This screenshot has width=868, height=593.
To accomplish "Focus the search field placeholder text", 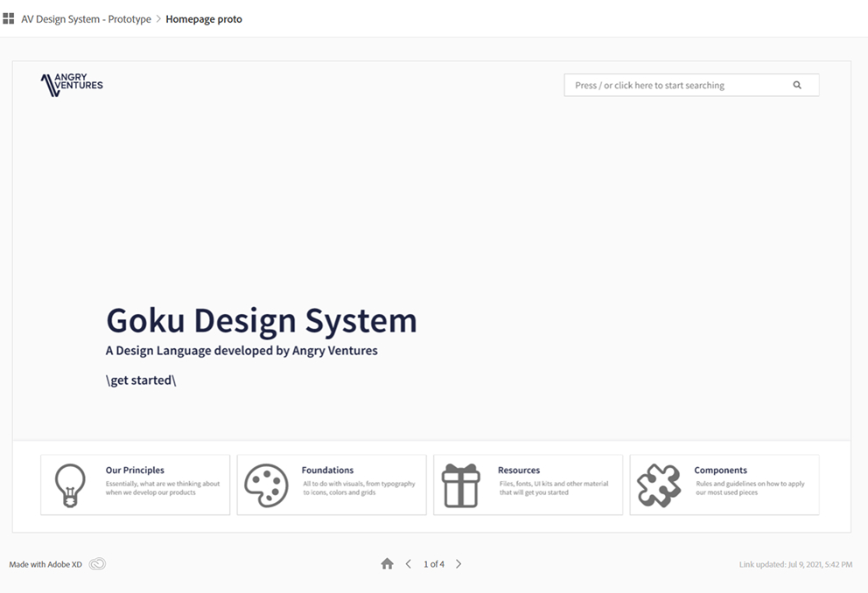I will coord(649,85).
